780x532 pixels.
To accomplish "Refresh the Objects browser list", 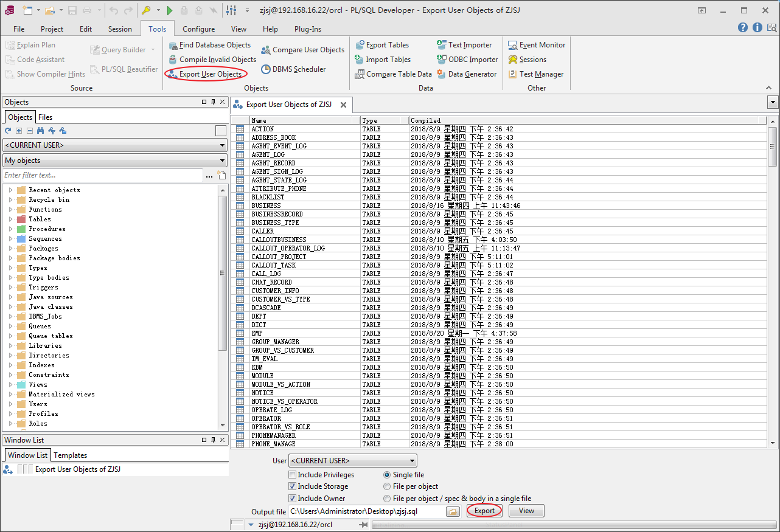I will 8,131.
